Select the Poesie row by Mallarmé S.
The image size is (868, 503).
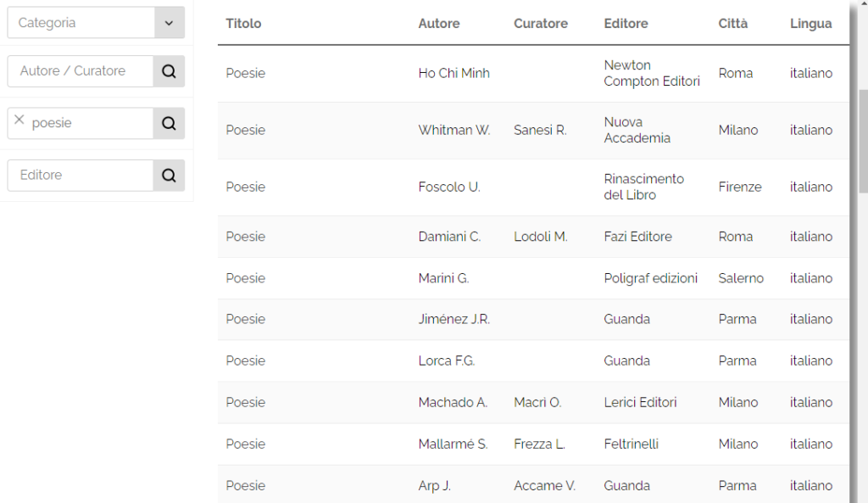[x=534, y=444]
